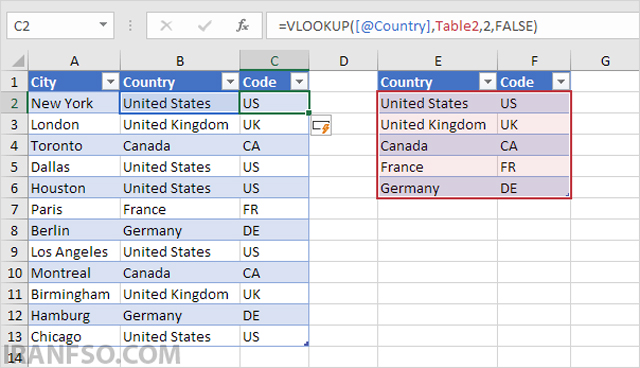Click US code in cell F2
This screenshot has height=368, width=640.
[534, 103]
